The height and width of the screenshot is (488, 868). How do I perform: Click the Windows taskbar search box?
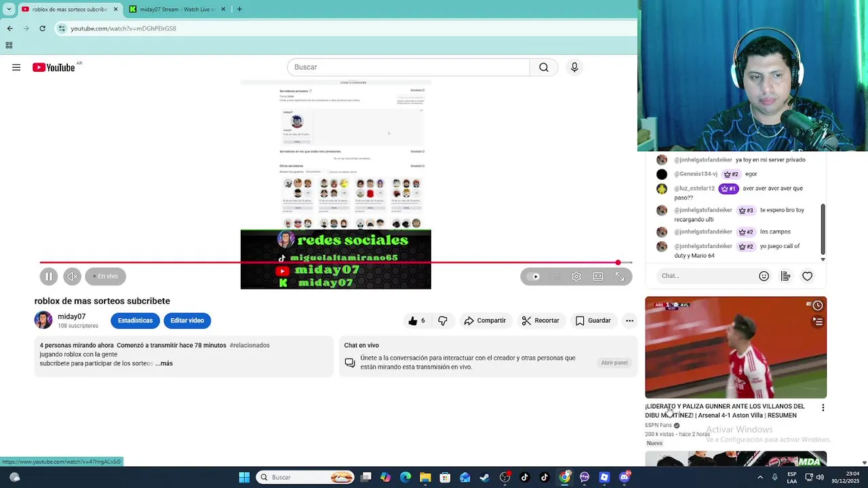306,477
